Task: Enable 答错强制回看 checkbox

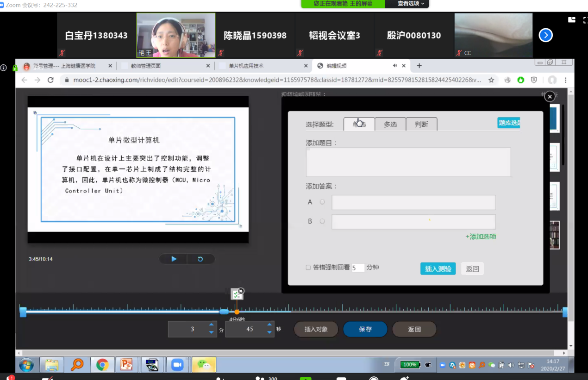Action: tap(308, 268)
